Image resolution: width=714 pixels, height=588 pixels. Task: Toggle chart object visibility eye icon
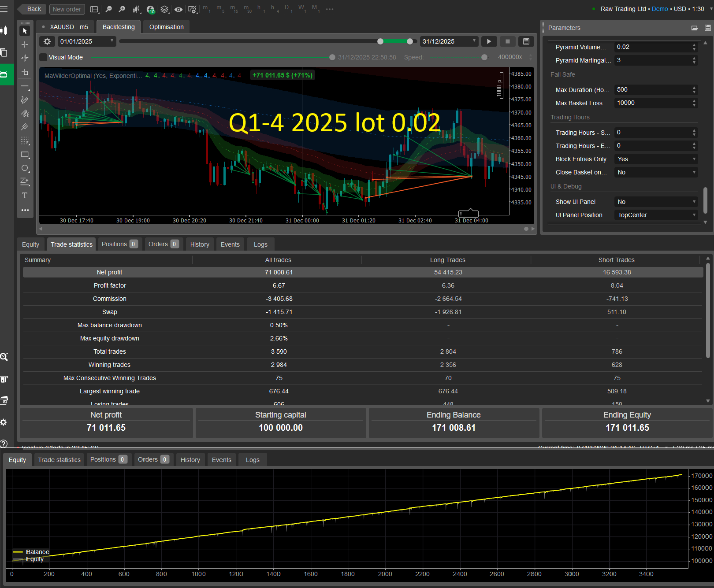coord(178,9)
